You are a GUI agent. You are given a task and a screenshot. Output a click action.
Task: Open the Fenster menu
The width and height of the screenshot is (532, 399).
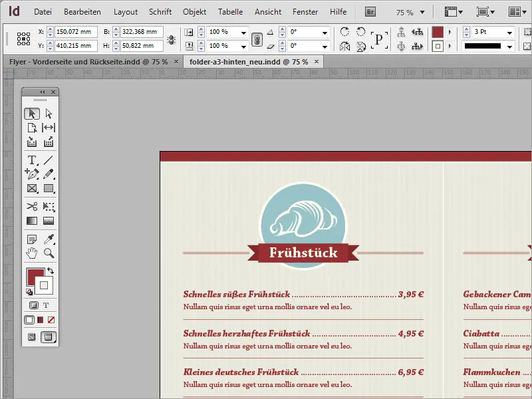[x=305, y=11]
